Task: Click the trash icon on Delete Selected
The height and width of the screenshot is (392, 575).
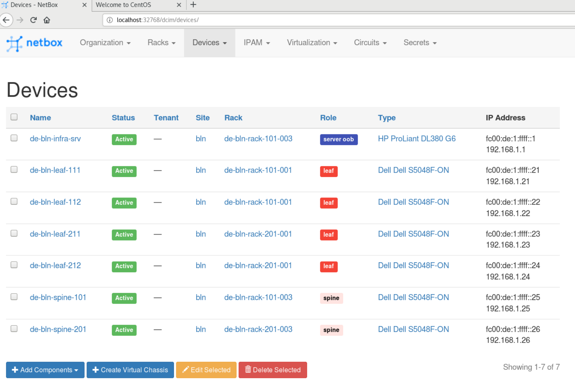Action: [248, 370]
